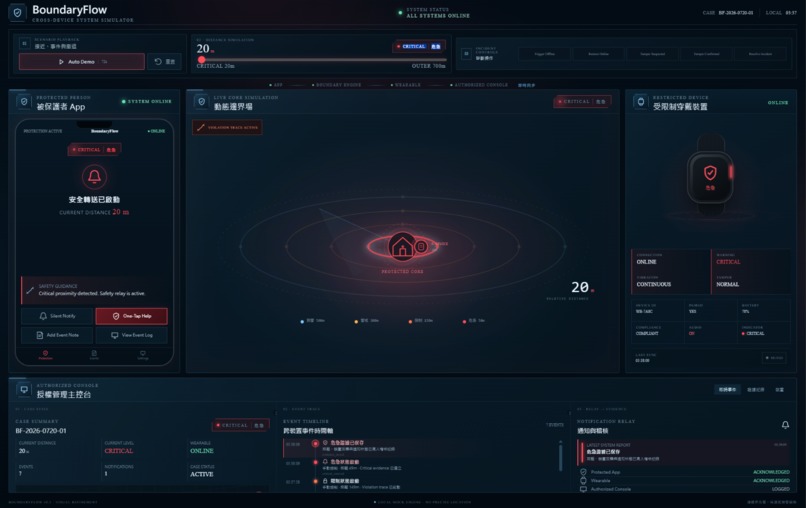Click ACKNOWLEDGED status on Protected App row
The width and height of the screenshot is (806, 508).
(x=771, y=472)
